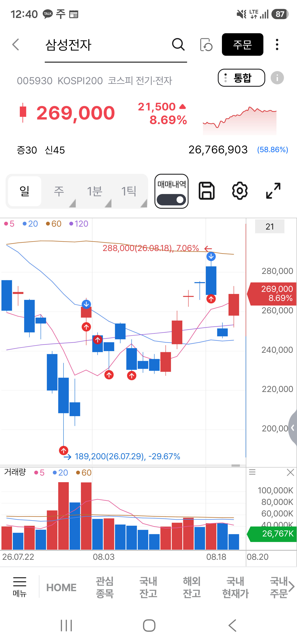Tap the 08.20 date axis label
The width and height of the screenshot is (297, 644).
click(258, 557)
